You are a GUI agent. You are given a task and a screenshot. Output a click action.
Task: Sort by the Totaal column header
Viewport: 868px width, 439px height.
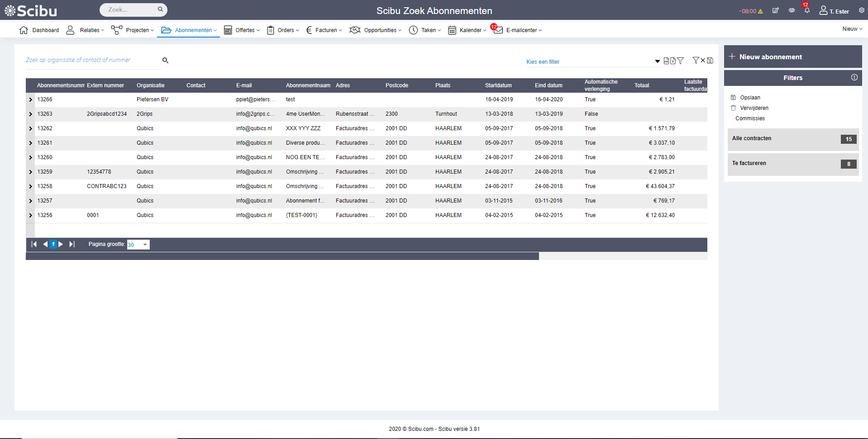click(x=642, y=85)
